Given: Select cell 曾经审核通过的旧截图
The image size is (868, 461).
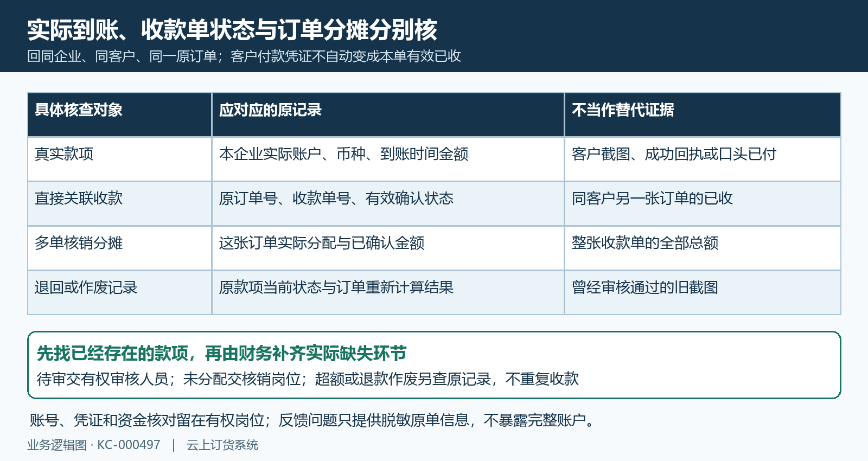Looking at the screenshot, I should click(703, 293).
